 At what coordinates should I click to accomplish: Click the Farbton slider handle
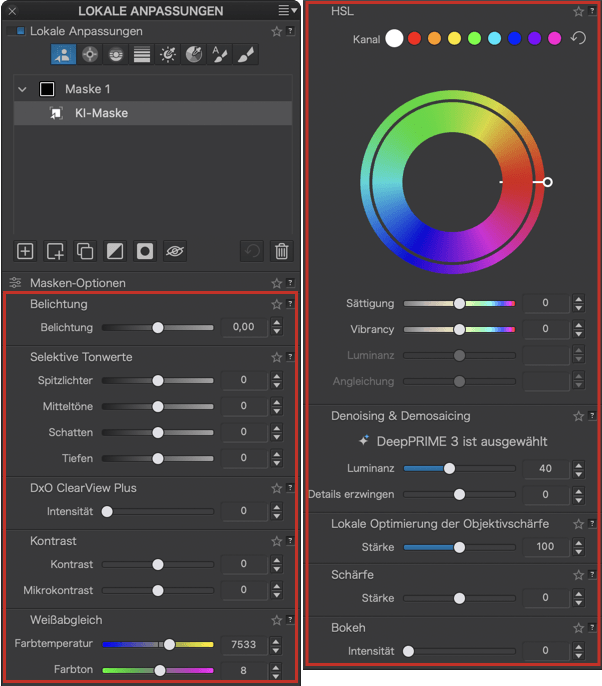point(160,670)
